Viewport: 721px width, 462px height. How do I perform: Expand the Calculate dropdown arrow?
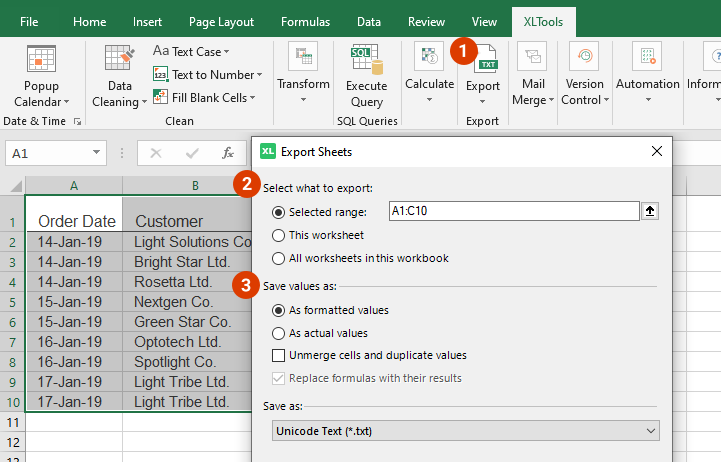tap(429, 99)
